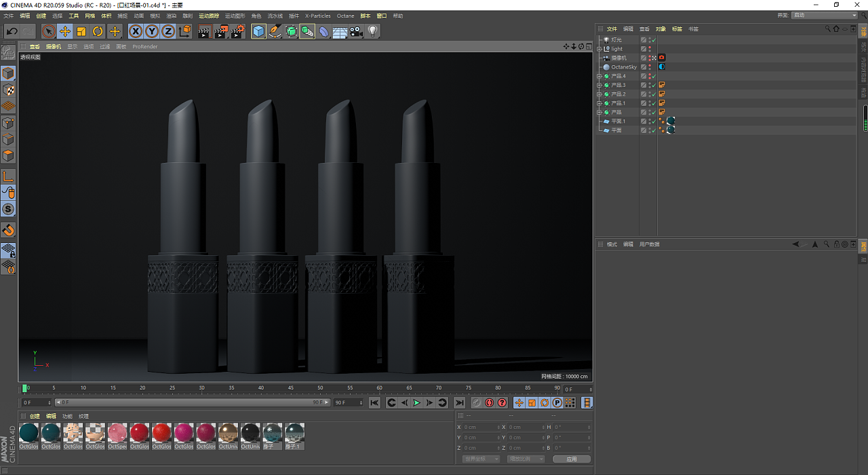Activate the Scale tool

81,31
